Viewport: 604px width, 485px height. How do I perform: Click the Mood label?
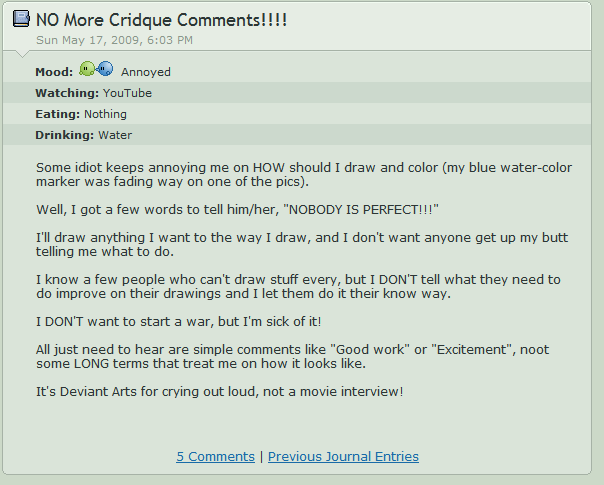coord(54,72)
